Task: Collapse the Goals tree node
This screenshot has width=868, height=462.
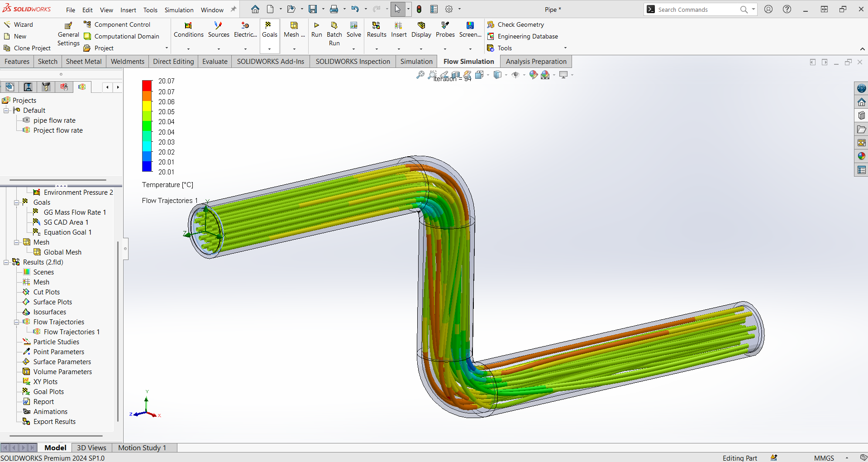Action: (x=17, y=202)
